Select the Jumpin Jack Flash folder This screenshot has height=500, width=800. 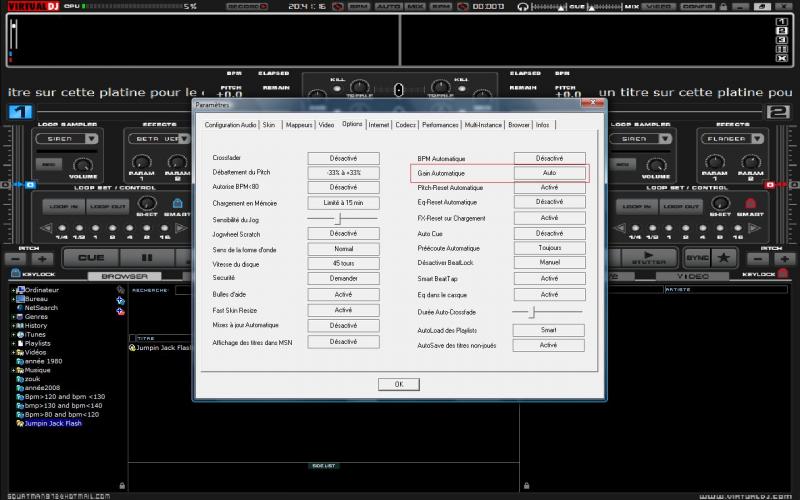tap(53, 423)
